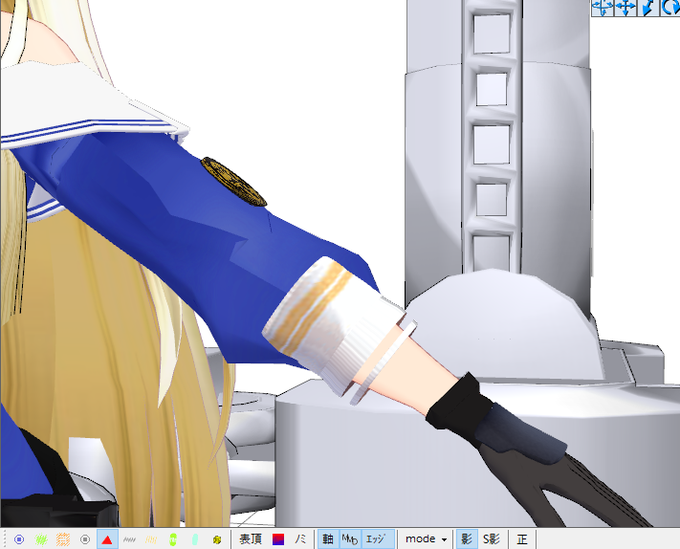Toggle the エッジ edge display button
The image size is (680, 549).
(376, 539)
